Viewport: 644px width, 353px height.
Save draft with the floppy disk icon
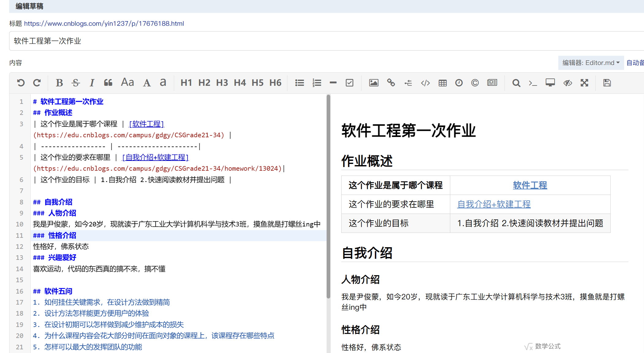point(607,83)
